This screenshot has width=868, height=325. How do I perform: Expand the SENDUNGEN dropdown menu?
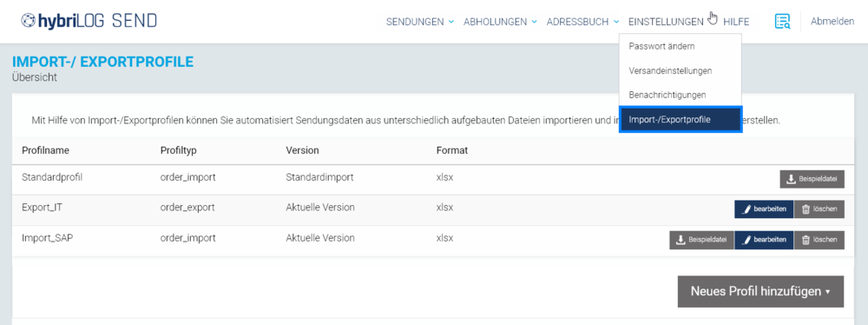pyautogui.click(x=419, y=22)
